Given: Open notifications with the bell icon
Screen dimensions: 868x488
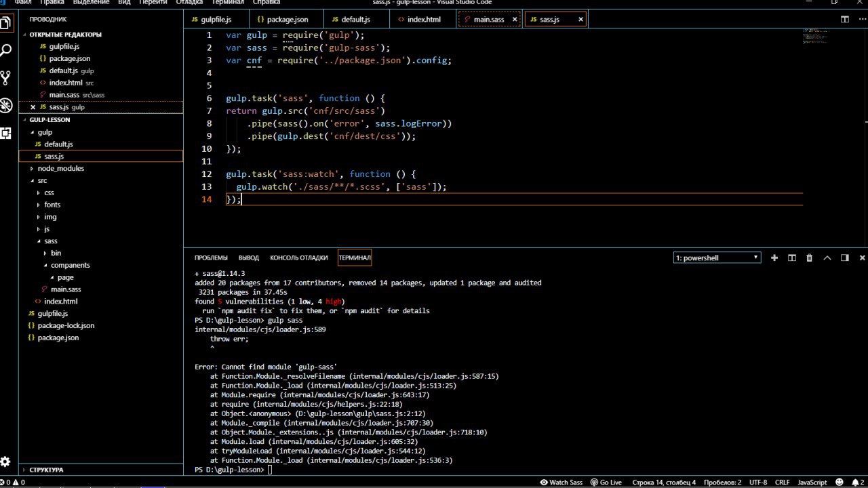Looking at the screenshot, I should (858, 482).
